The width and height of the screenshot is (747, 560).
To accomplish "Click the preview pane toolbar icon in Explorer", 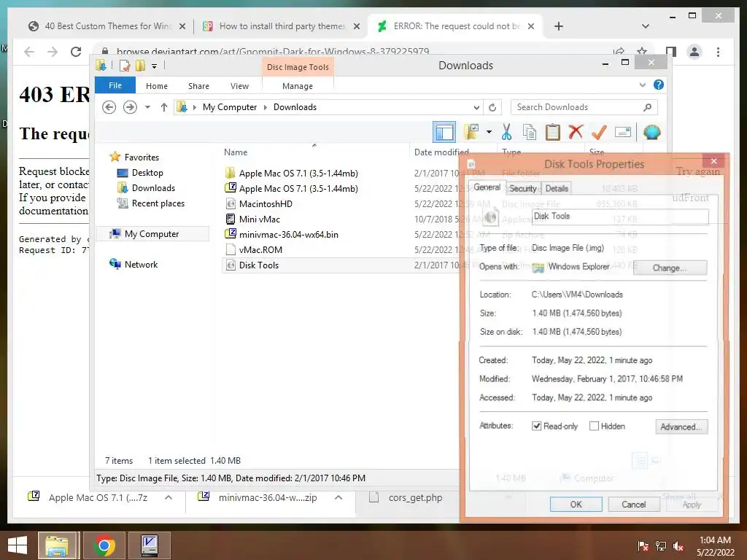I will pyautogui.click(x=444, y=133).
